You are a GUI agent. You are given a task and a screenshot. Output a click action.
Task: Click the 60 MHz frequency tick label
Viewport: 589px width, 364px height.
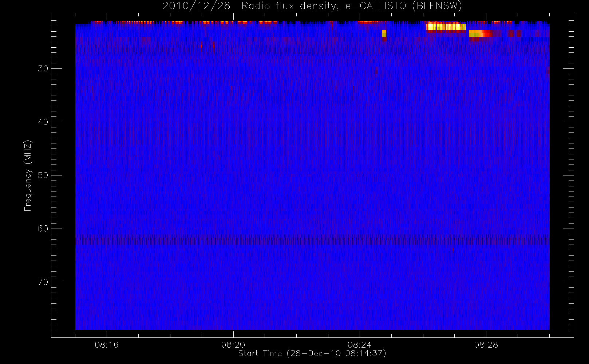43,229
